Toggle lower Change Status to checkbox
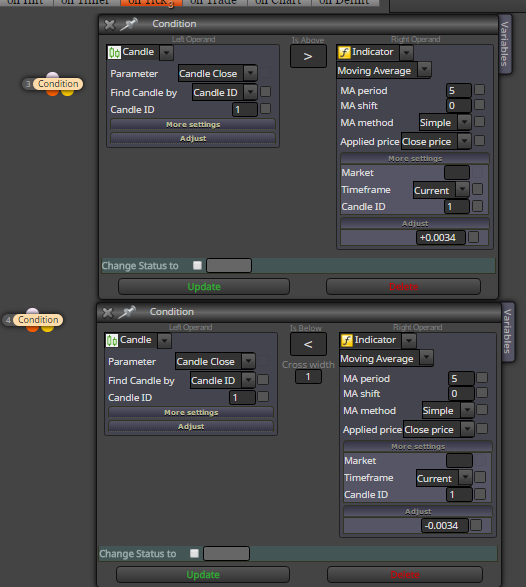Viewport: 526px width, 587px height. (x=194, y=553)
